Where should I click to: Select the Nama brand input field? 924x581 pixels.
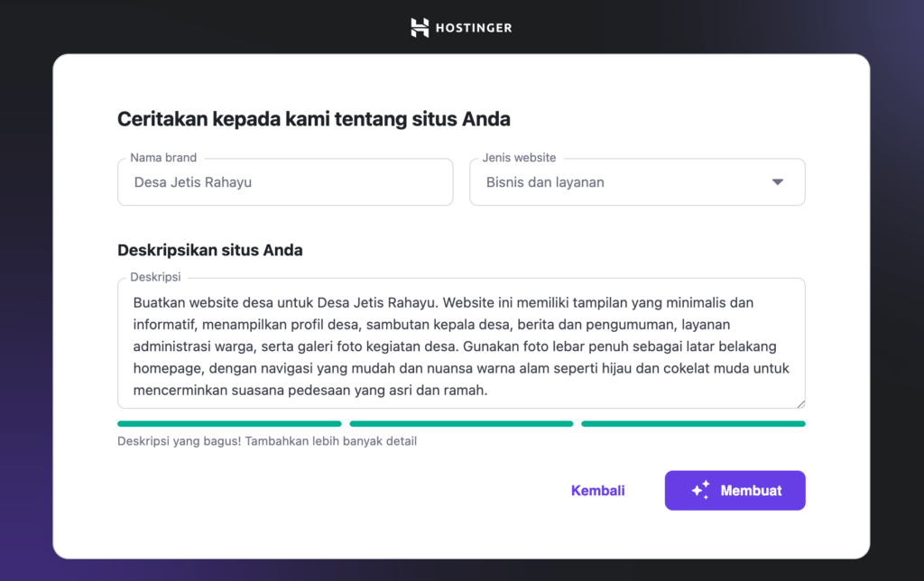tap(285, 181)
